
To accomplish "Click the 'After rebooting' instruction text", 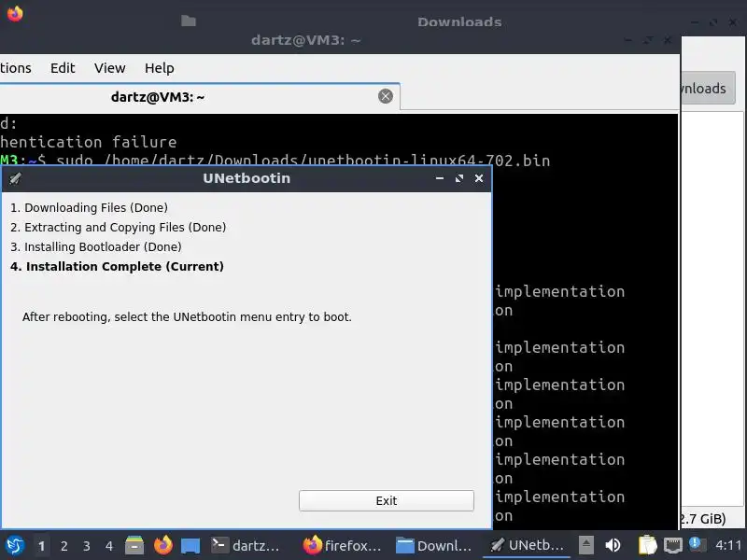I will point(187,316).
